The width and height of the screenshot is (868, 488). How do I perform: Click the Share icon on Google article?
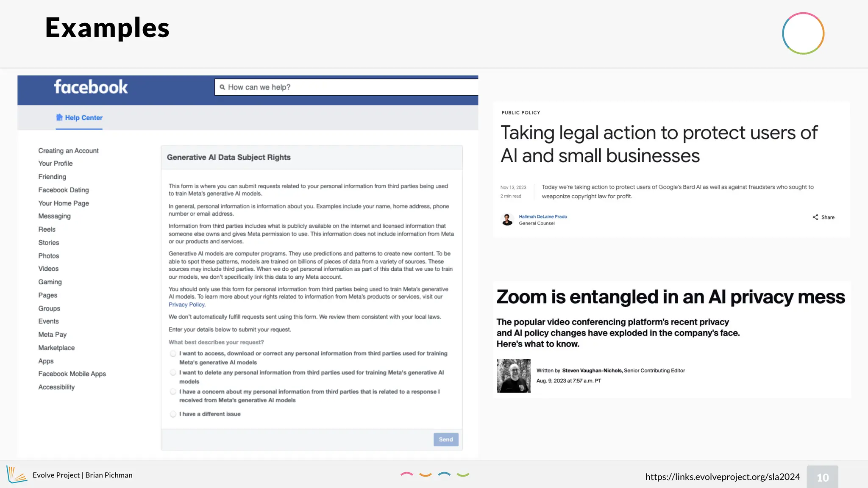pyautogui.click(x=815, y=217)
